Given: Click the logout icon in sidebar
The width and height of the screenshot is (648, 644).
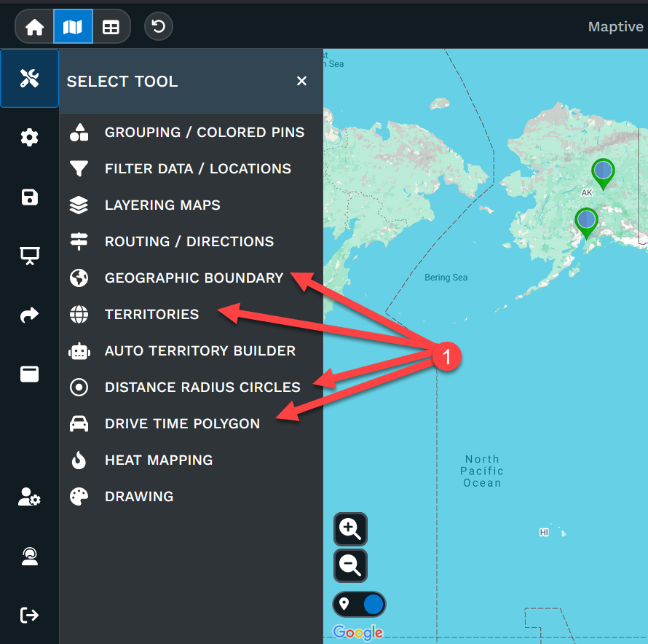Looking at the screenshot, I should pos(29,615).
